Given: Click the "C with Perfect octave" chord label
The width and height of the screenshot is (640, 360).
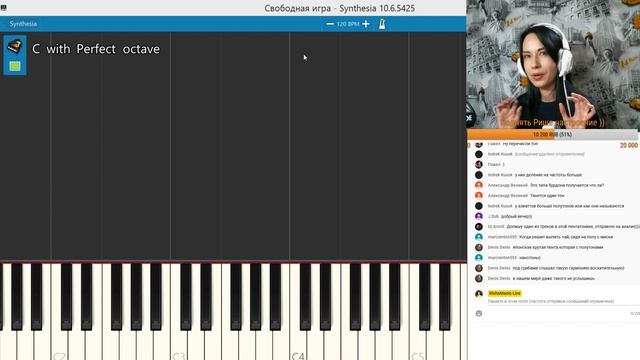Looking at the screenshot, I should [96, 49].
